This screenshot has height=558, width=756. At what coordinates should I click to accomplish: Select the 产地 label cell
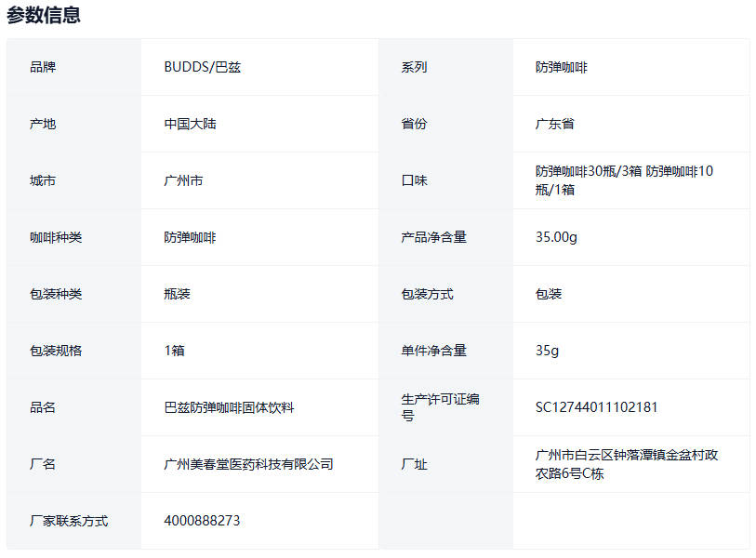(73, 124)
